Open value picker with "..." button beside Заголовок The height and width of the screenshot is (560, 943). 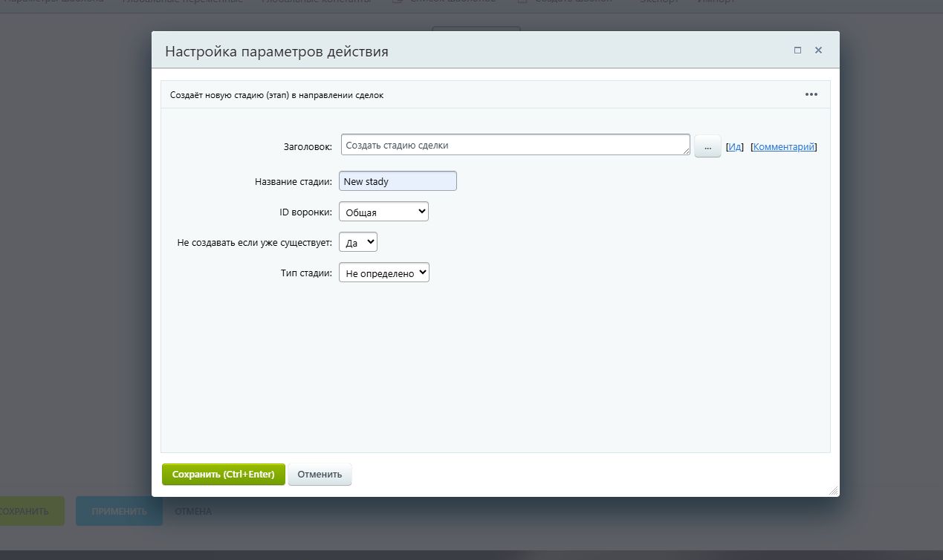point(707,146)
